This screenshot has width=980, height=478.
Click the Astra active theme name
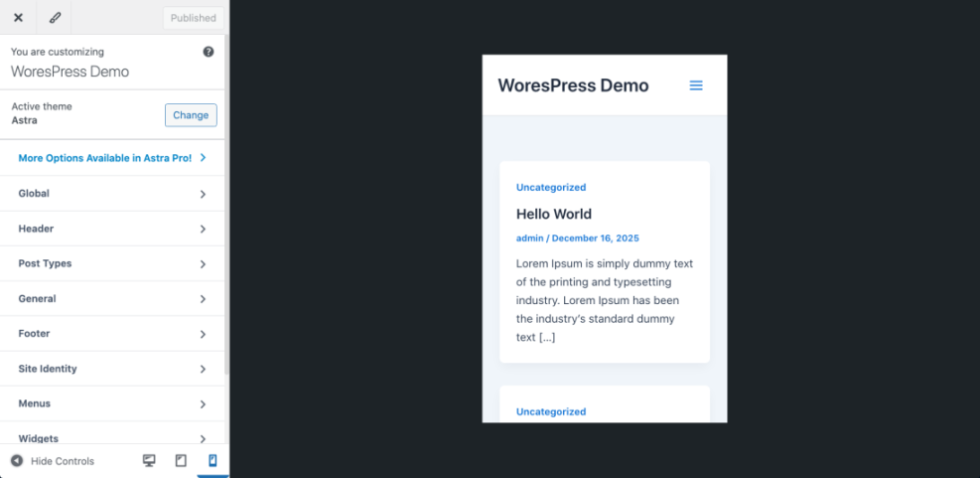pos(25,120)
